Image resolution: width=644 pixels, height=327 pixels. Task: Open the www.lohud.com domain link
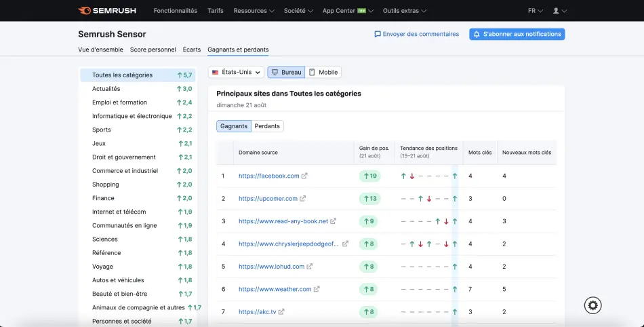pos(271,266)
